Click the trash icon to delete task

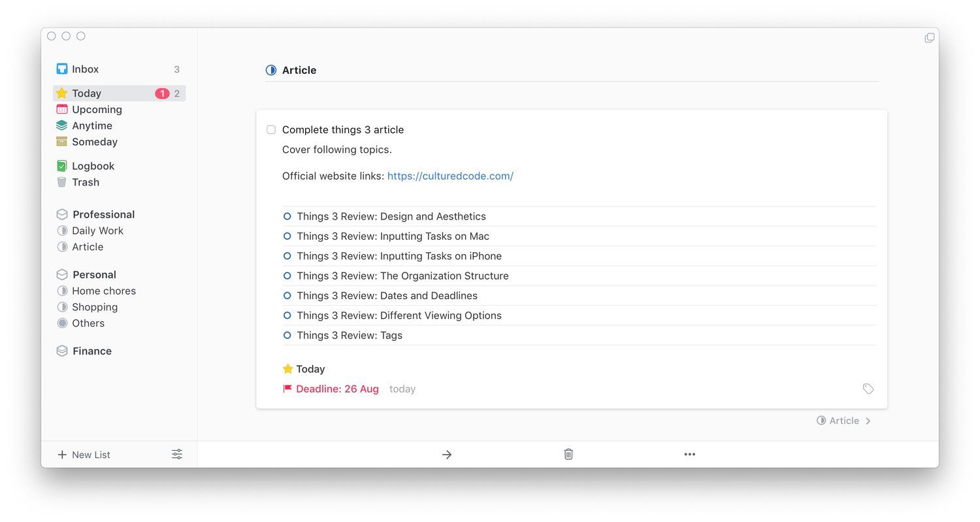(568, 454)
